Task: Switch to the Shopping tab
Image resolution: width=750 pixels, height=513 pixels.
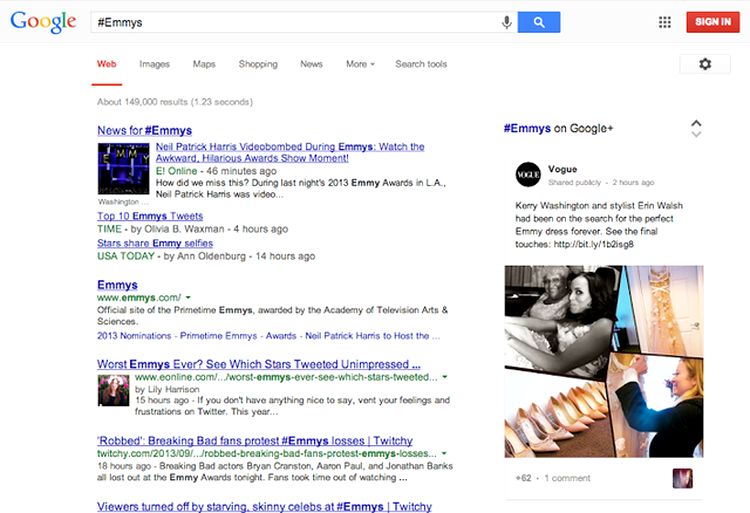Action: [x=258, y=64]
